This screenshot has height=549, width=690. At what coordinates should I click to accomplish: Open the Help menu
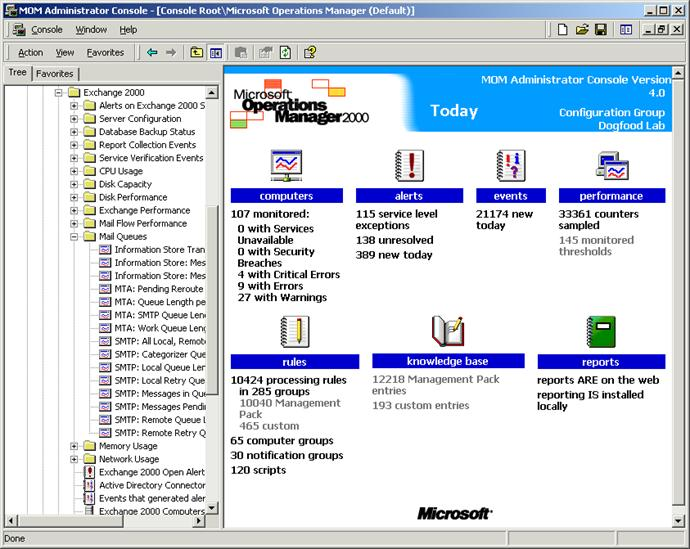click(x=128, y=29)
